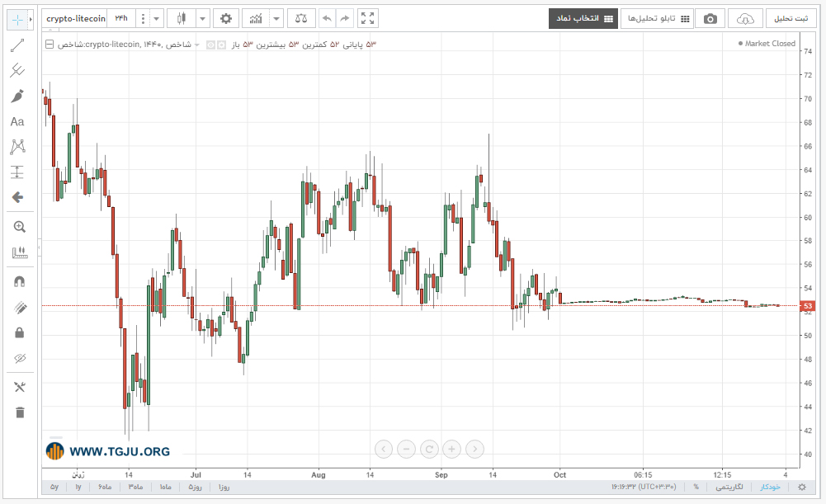The image size is (826, 504).
Task: Choose the Aa text annotation tool
Action: 17,121
